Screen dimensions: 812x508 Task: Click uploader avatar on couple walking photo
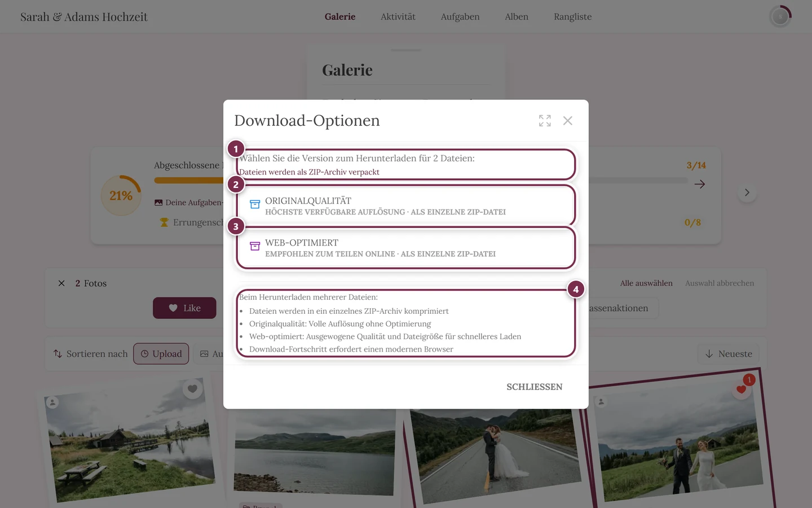click(601, 402)
